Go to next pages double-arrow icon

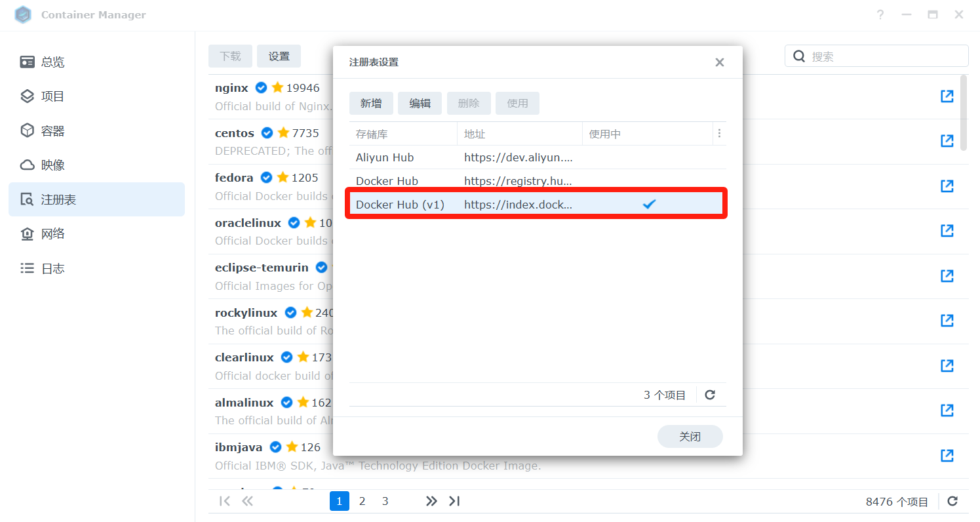point(431,501)
